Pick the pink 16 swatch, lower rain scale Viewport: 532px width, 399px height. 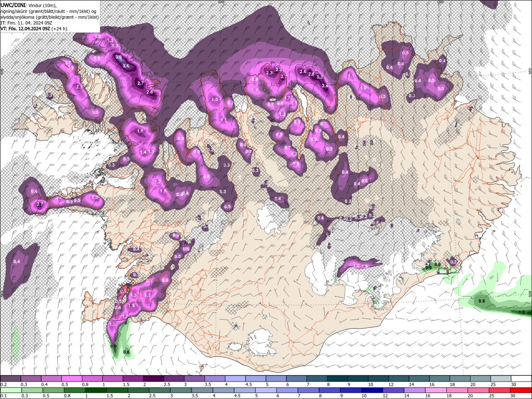(x=436, y=390)
